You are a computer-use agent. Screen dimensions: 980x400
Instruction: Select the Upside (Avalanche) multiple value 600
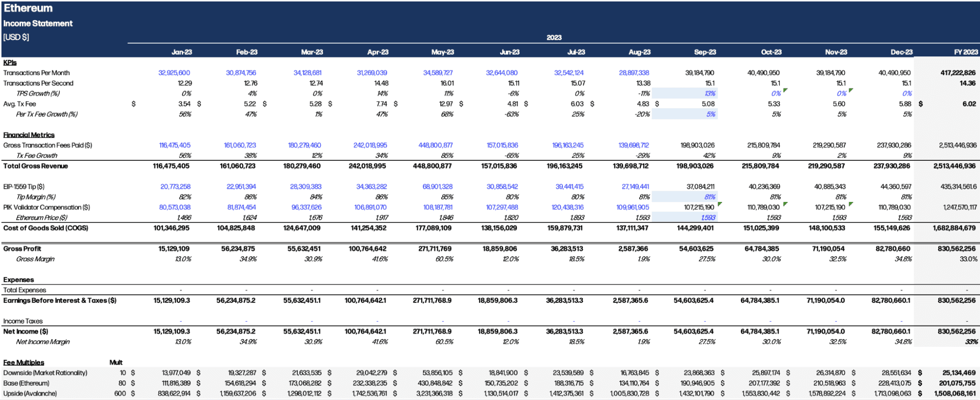[120, 394]
